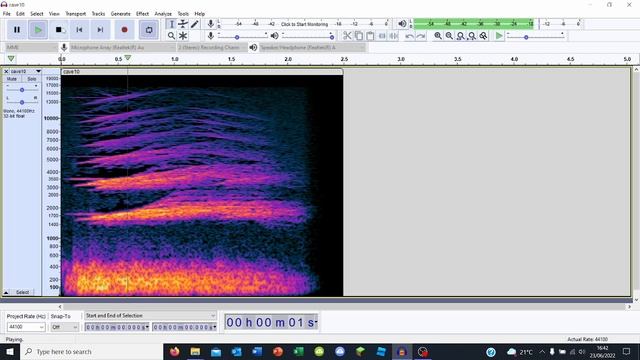
Task: Open the Tools menu
Action: tap(183, 13)
